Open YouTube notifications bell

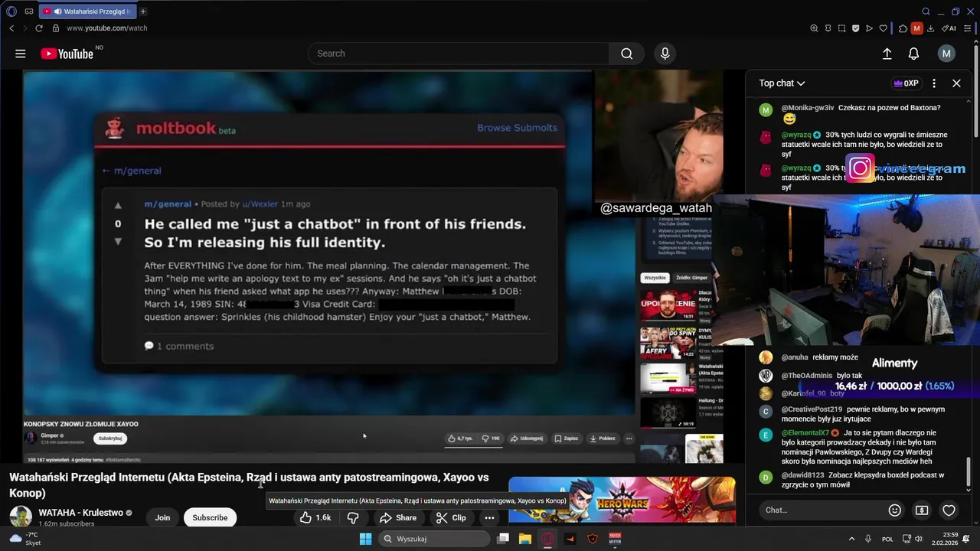point(913,54)
